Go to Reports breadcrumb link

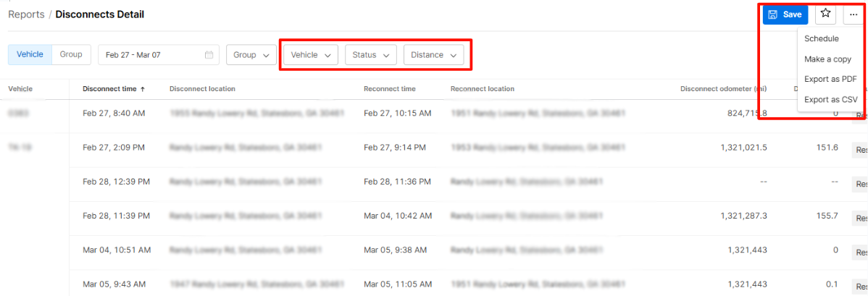pos(26,14)
